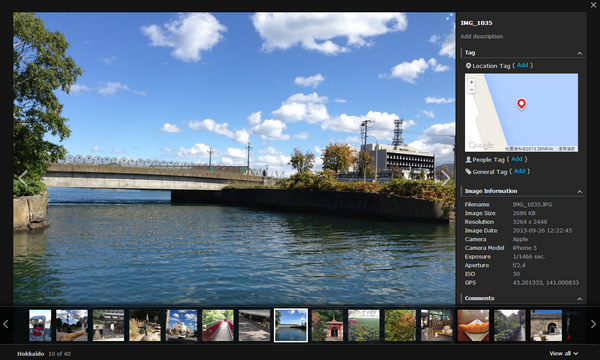The height and width of the screenshot is (360, 600).
Task: Select the orange dessert thumbnail
Action: (473, 326)
